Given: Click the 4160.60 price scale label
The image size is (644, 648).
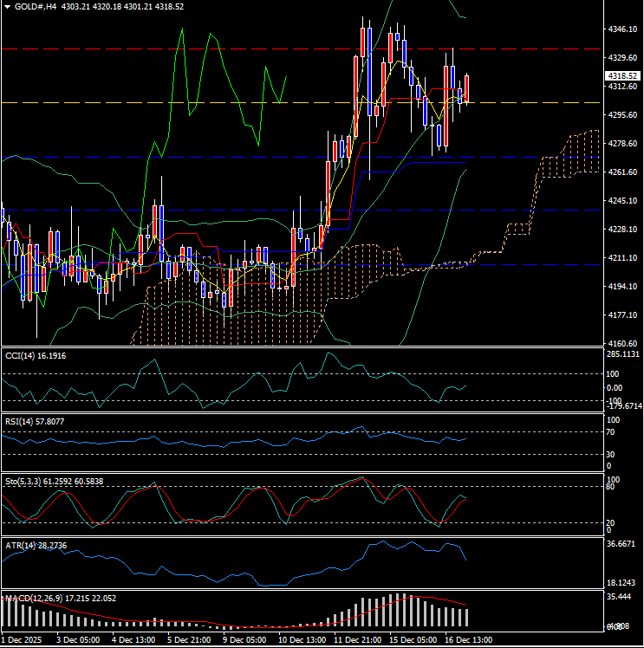Looking at the screenshot, I should click(x=621, y=343).
